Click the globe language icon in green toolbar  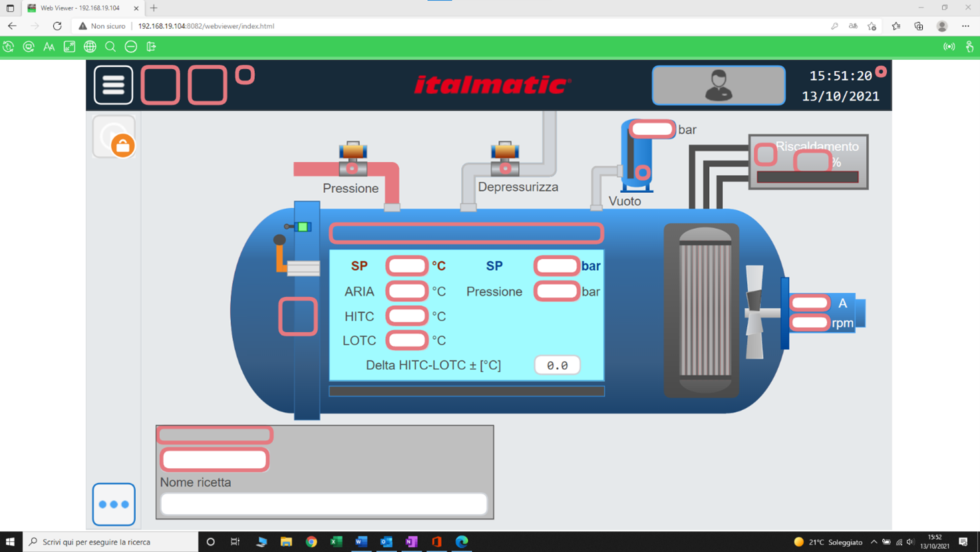tap(90, 47)
